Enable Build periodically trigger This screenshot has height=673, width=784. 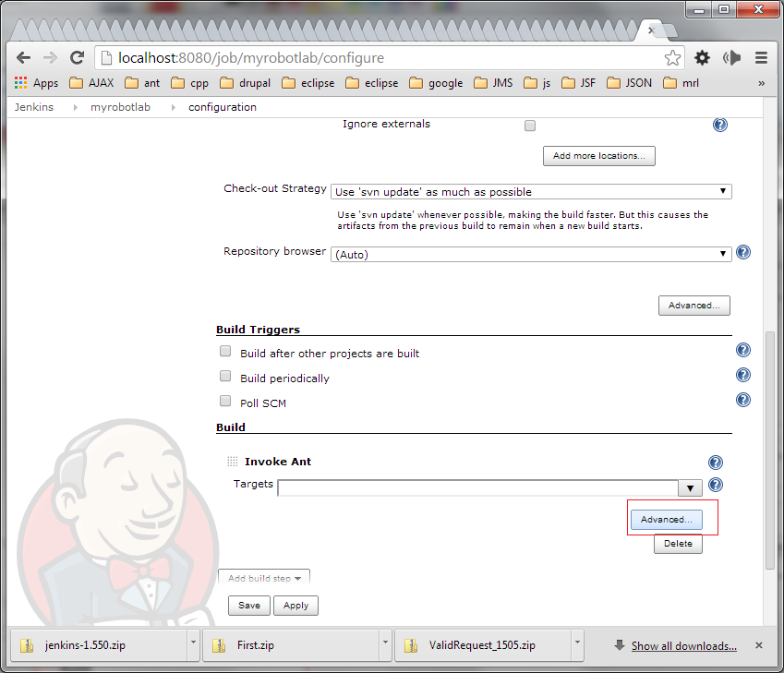coord(225,376)
